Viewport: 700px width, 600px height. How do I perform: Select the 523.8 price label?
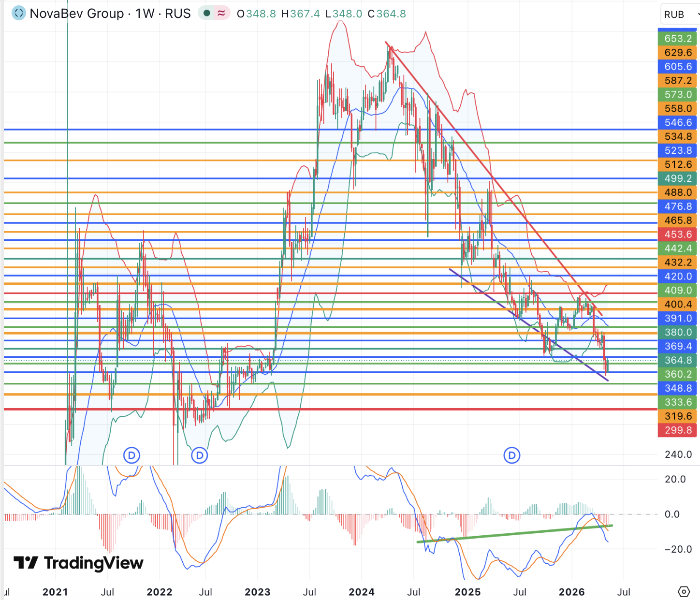point(677,150)
